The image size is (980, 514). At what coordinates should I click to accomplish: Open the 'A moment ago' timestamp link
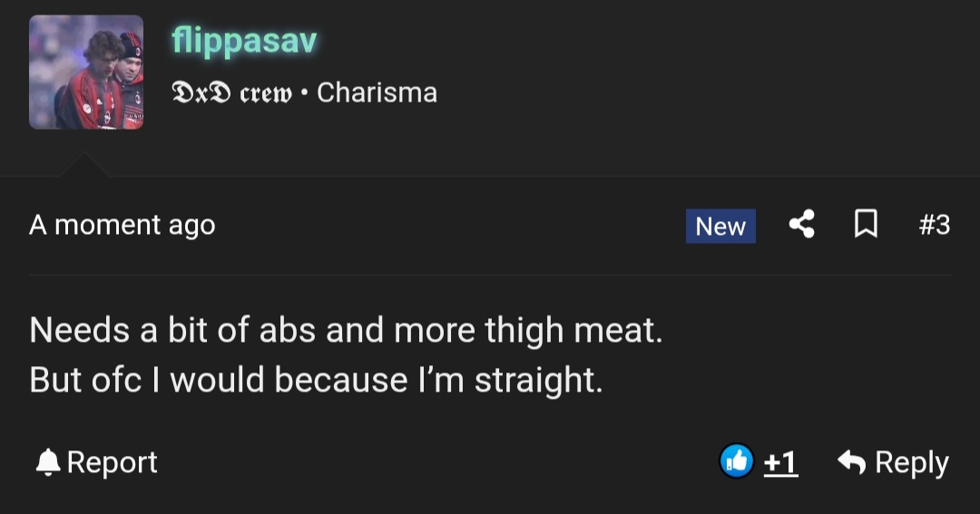click(122, 225)
